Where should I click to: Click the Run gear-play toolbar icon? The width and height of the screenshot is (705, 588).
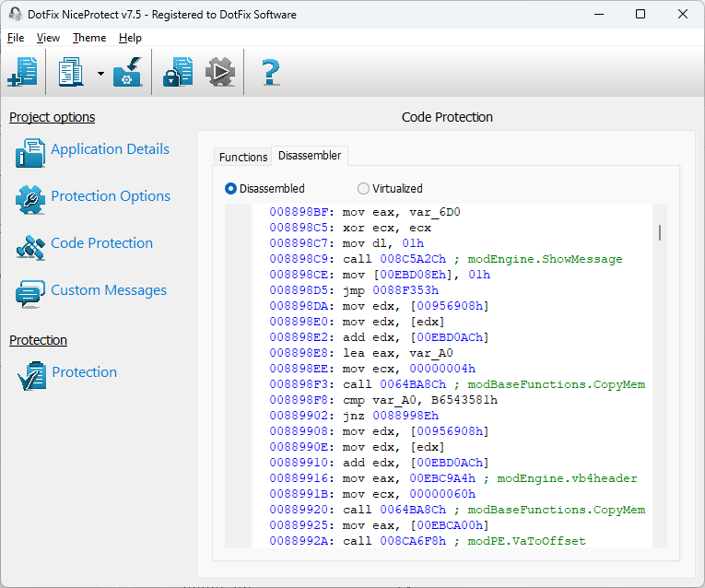(x=220, y=72)
